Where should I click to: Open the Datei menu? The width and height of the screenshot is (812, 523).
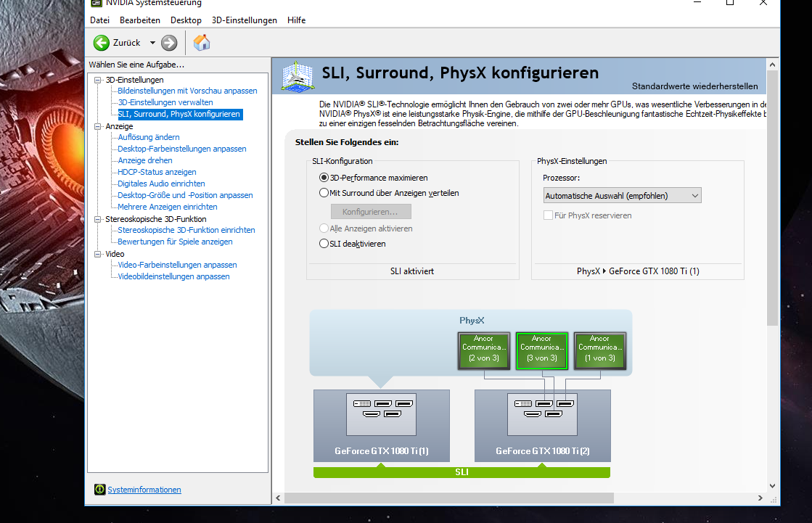pyautogui.click(x=99, y=20)
